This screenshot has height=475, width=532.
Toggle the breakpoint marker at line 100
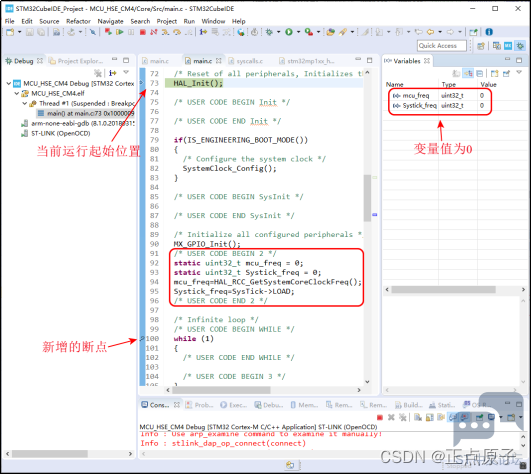[x=142, y=339]
